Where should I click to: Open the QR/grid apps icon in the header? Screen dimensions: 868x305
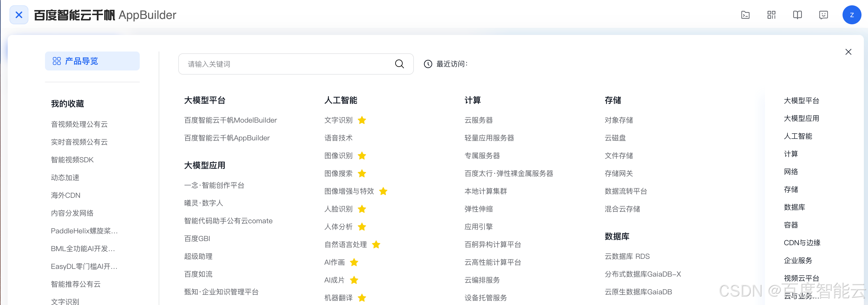771,15
